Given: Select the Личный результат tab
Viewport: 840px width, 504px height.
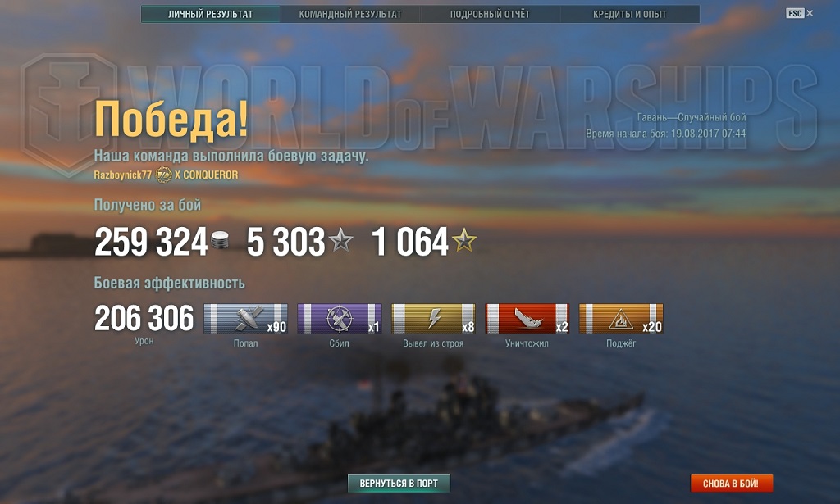Looking at the screenshot, I should click(x=211, y=15).
